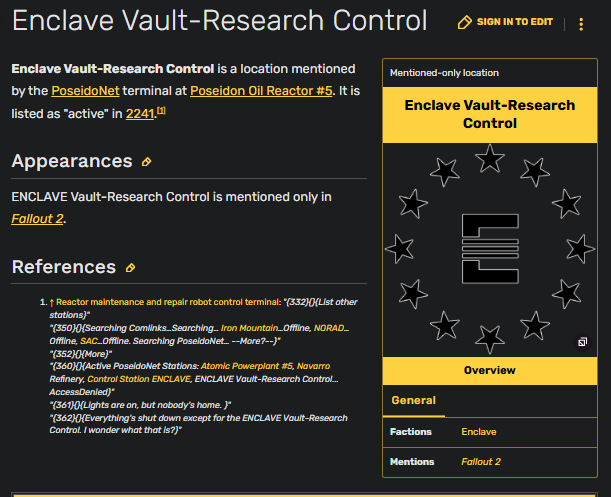Follow the NORAD reference link
Viewport: 611px width, 497px height.
[329, 328]
